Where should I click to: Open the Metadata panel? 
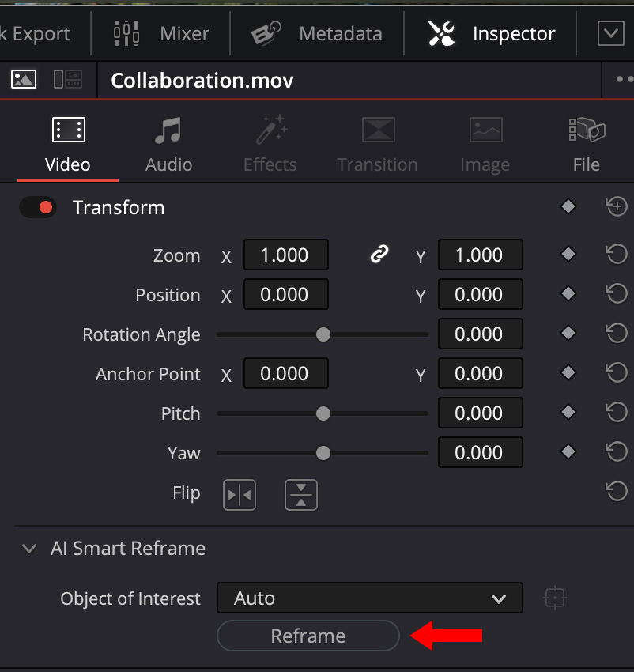pos(317,34)
